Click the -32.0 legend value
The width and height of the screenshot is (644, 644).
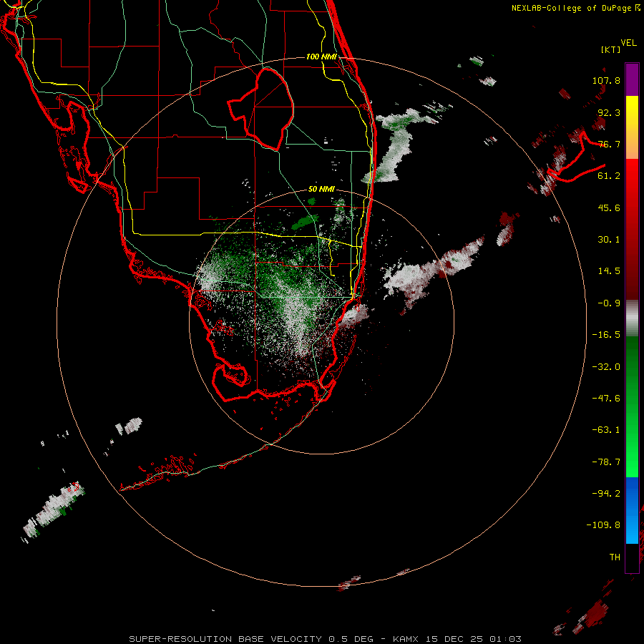point(606,367)
